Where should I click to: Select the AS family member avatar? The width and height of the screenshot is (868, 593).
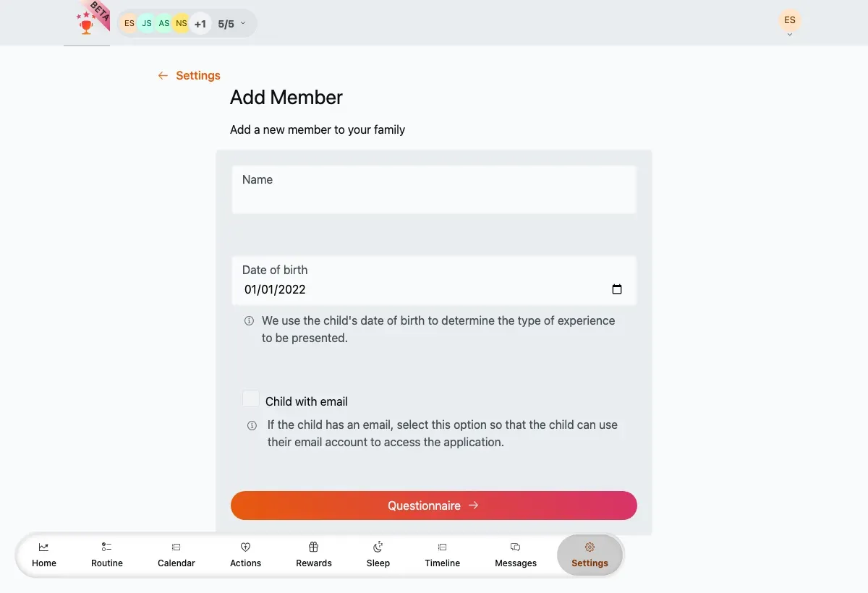(164, 24)
